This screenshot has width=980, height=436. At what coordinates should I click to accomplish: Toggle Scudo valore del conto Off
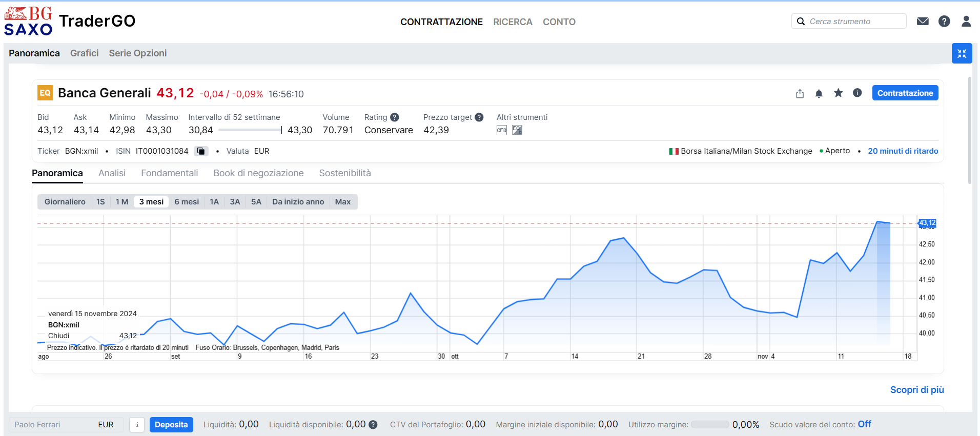(x=865, y=424)
